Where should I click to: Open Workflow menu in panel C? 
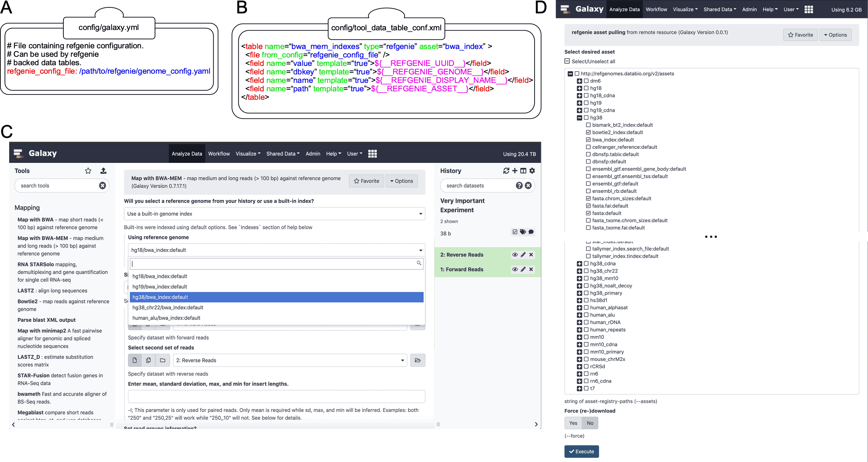[219, 154]
